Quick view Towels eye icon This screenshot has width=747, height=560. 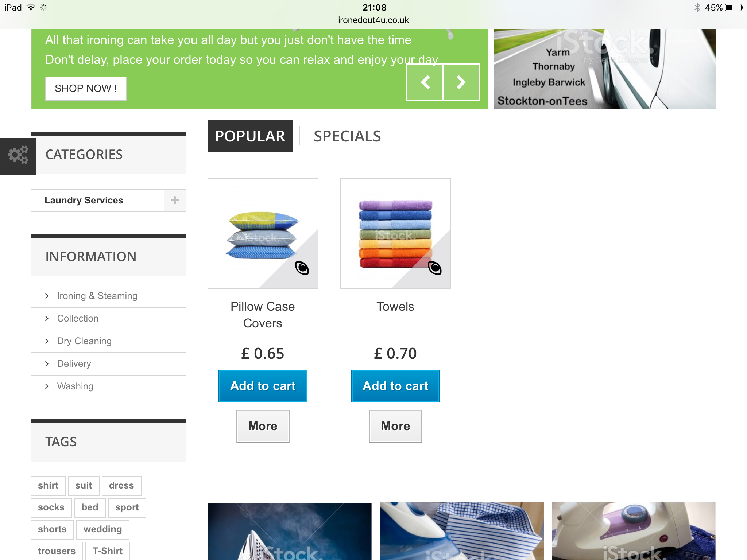pos(435,268)
